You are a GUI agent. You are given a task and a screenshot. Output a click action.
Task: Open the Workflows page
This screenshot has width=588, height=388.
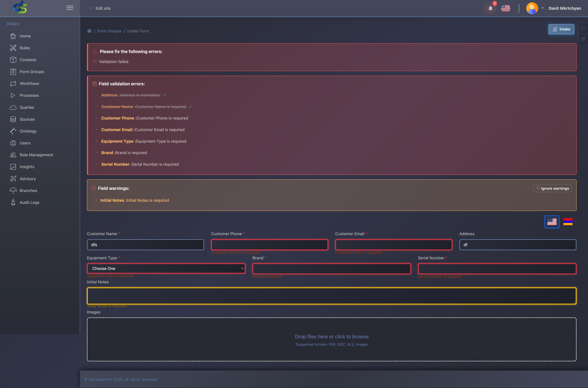tap(29, 83)
